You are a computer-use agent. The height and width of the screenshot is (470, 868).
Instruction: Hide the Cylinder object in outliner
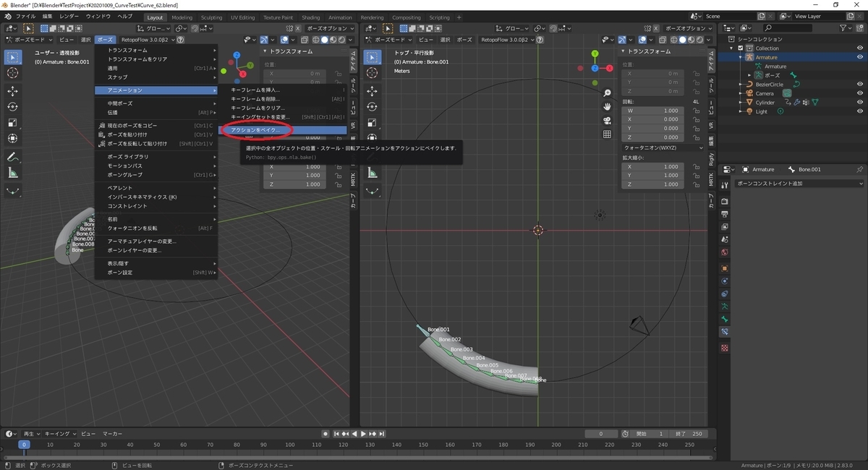point(860,103)
